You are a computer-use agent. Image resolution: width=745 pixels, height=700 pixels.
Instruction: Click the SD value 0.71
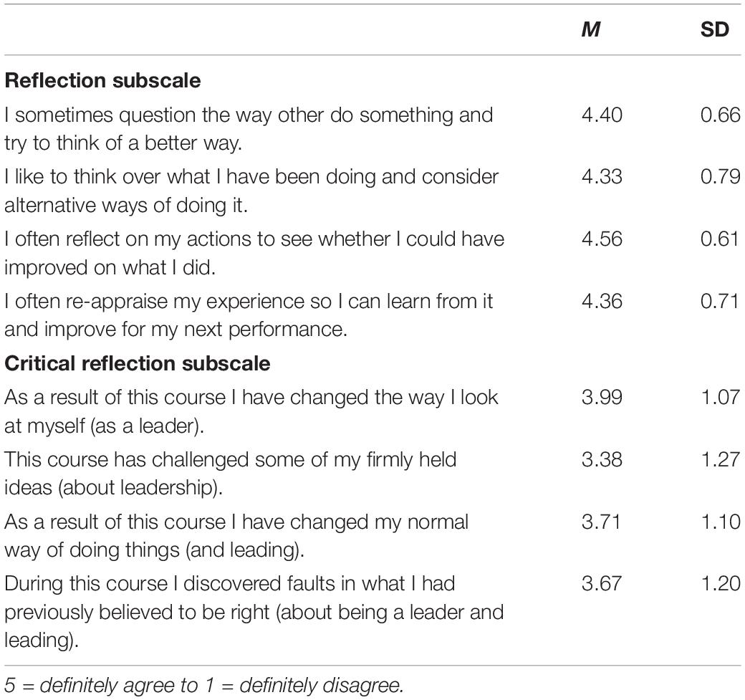(721, 301)
